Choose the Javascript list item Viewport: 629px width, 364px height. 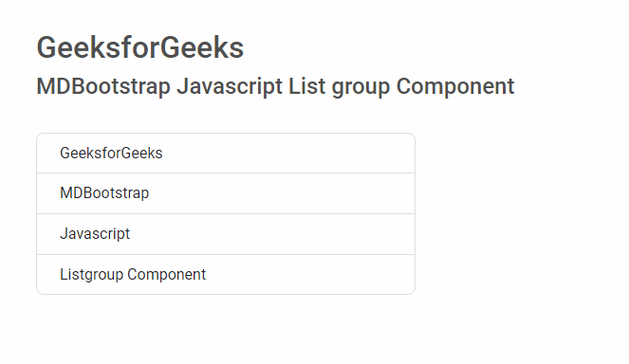tap(226, 234)
